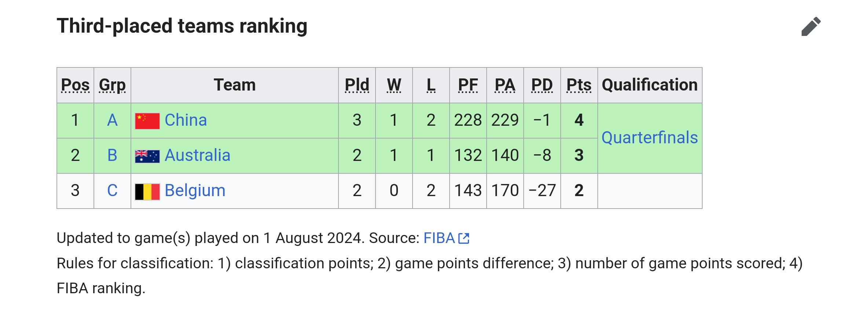Click the Grp column header abbreviation
Image resolution: width=868 pixels, height=309 pixels.
pos(112,85)
